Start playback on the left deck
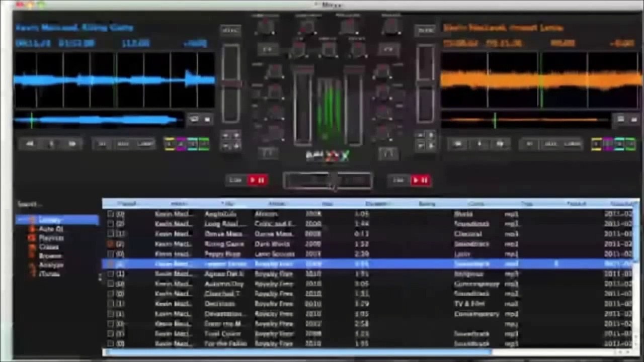Screen dimensions: 644x362 (x=258, y=180)
